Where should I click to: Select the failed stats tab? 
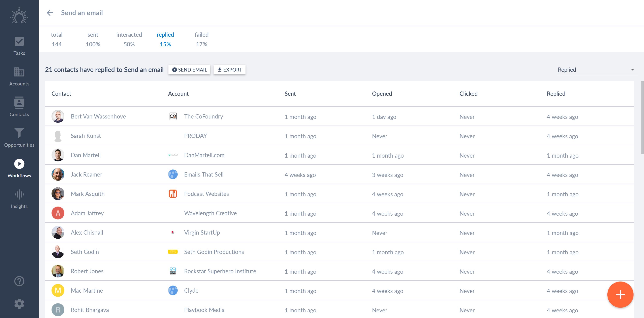(x=201, y=39)
